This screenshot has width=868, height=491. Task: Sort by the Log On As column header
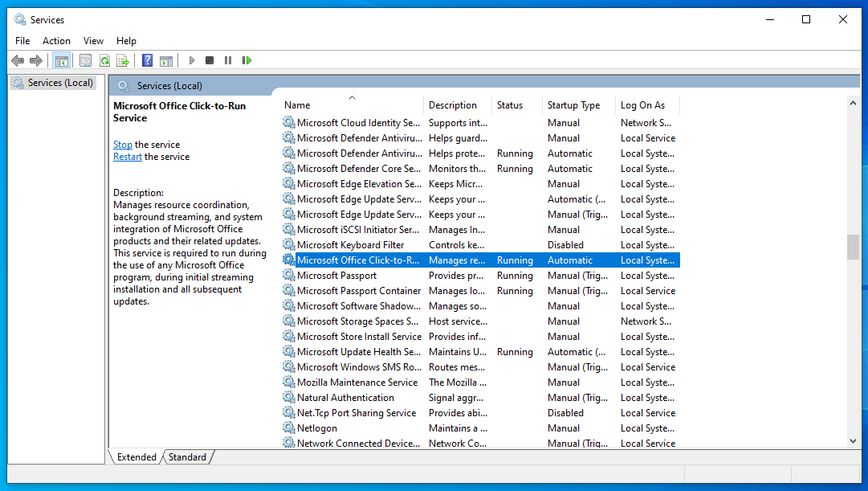click(648, 104)
